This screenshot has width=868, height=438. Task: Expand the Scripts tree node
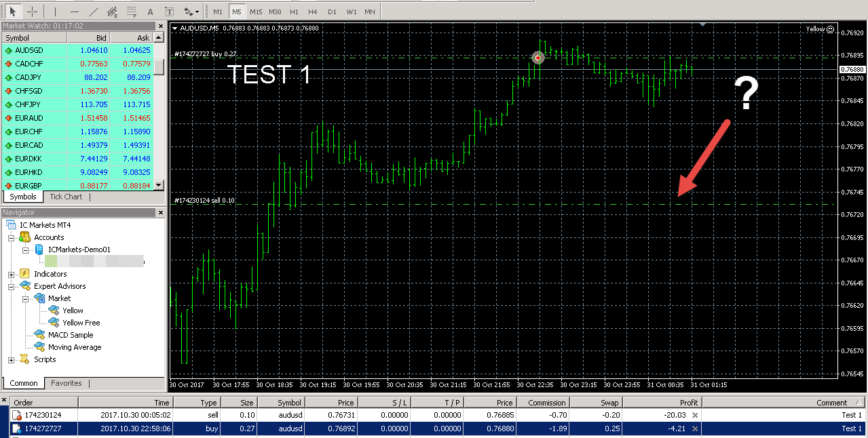click(12, 360)
